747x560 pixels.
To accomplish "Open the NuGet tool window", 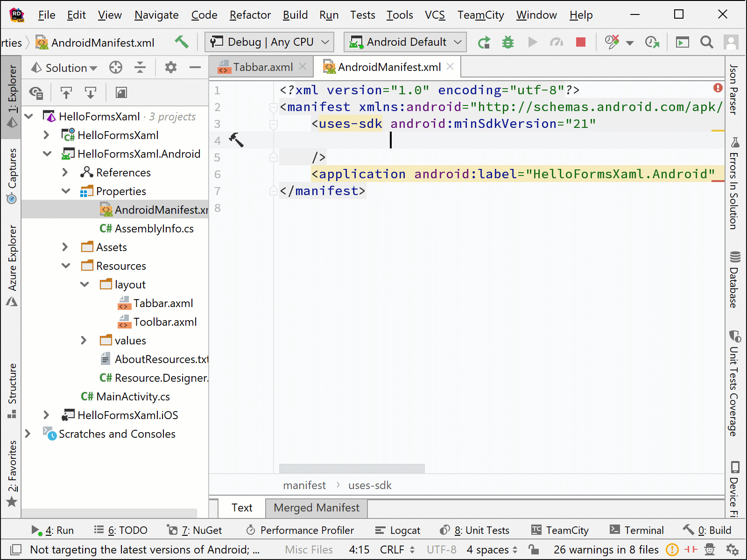I will tap(195, 530).
